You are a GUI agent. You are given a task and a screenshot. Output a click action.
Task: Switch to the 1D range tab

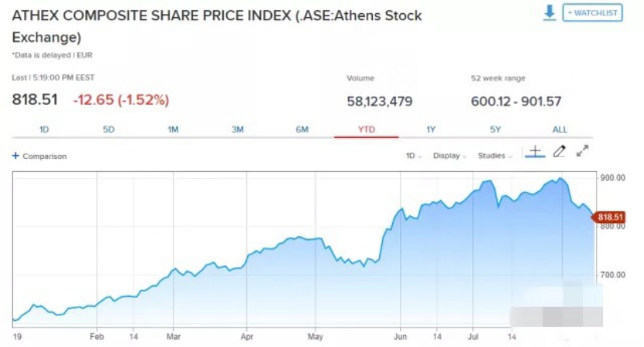(44, 129)
